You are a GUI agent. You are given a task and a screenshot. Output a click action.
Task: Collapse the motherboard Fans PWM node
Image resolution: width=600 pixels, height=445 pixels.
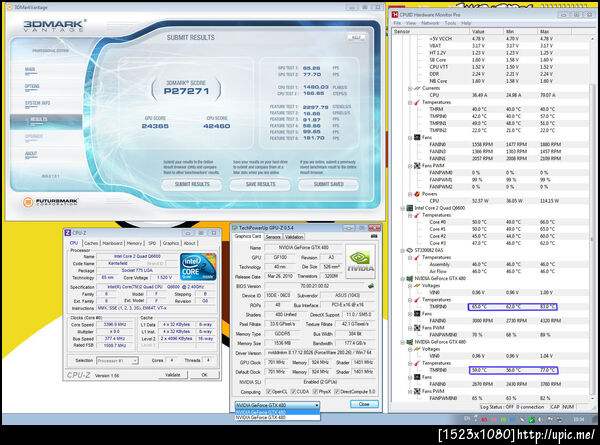(410, 166)
